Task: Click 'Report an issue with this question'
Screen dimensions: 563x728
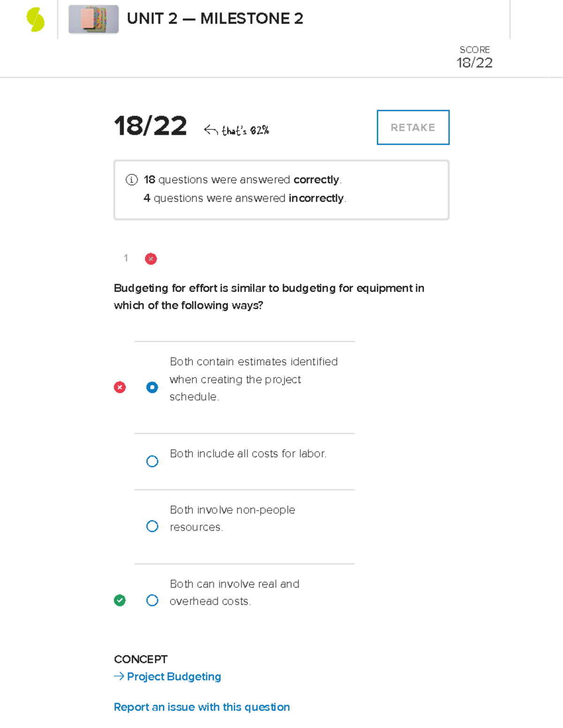Action: tap(201, 707)
